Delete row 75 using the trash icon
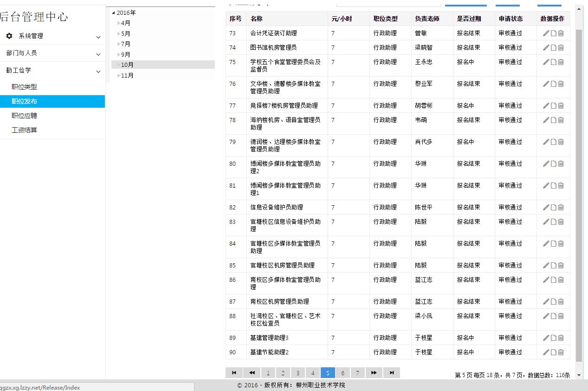The width and height of the screenshot is (588, 391). coord(561,62)
